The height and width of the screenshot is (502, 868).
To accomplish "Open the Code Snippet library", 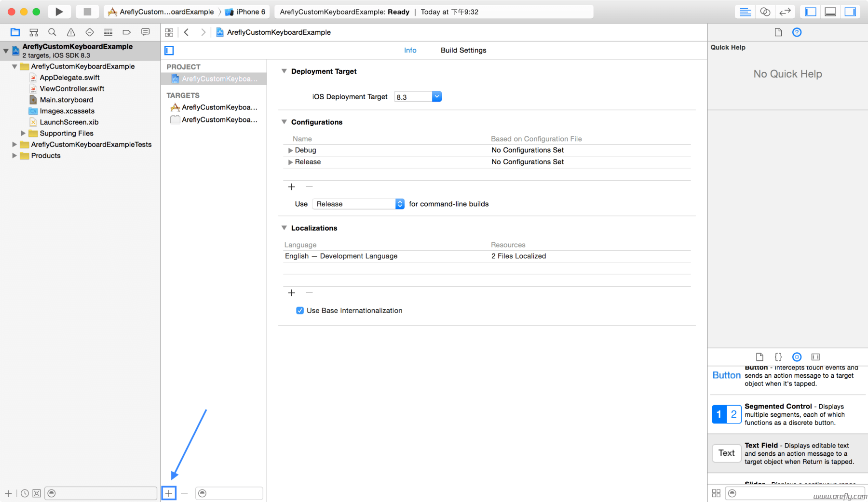I will click(x=778, y=357).
